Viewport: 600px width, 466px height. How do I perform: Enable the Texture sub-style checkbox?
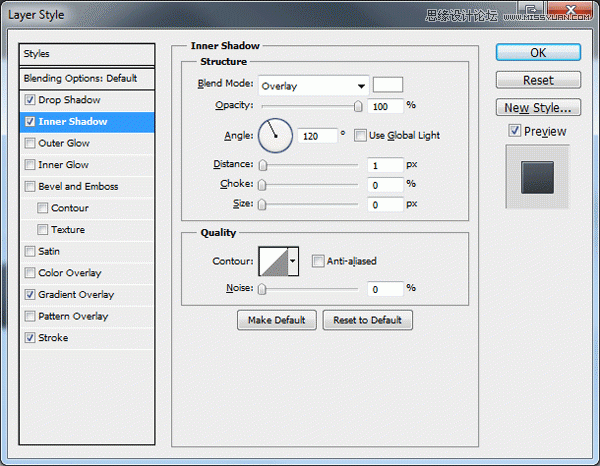coord(42,230)
